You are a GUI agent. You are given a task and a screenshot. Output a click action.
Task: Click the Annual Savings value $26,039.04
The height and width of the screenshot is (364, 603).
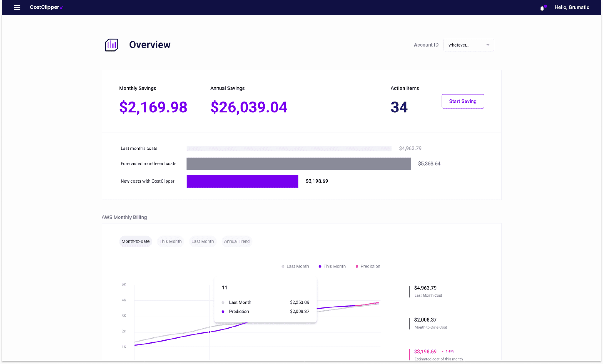(x=249, y=107)
